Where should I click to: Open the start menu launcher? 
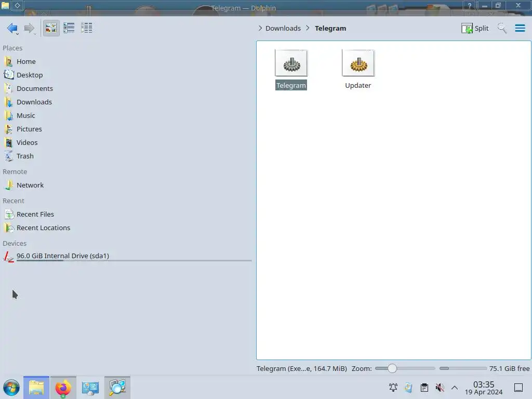pos(11,388)
